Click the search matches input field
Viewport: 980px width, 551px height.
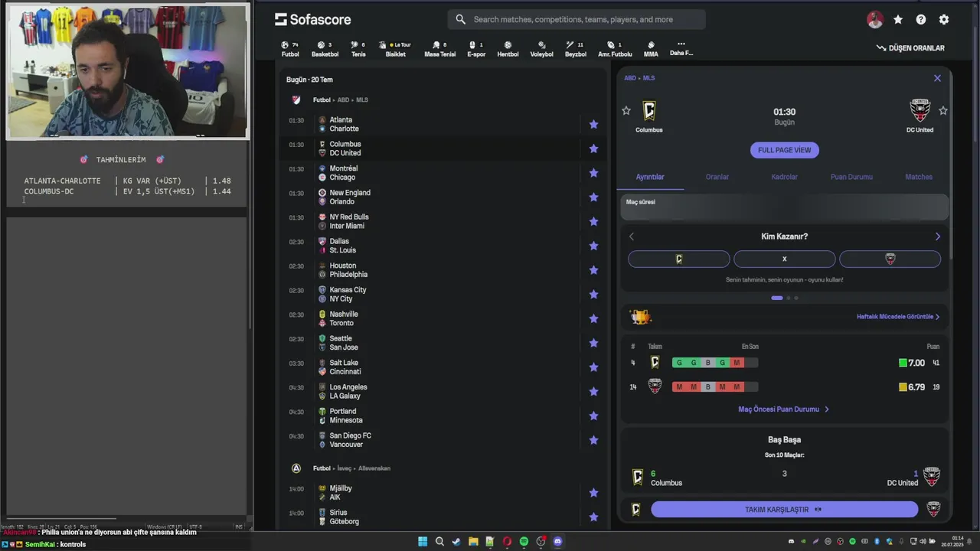[577, 20]
